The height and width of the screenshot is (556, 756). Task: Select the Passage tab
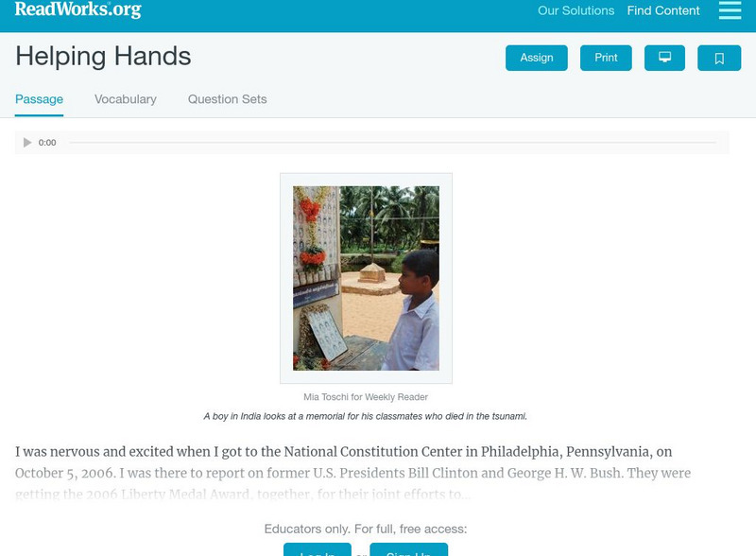(39, 99)
